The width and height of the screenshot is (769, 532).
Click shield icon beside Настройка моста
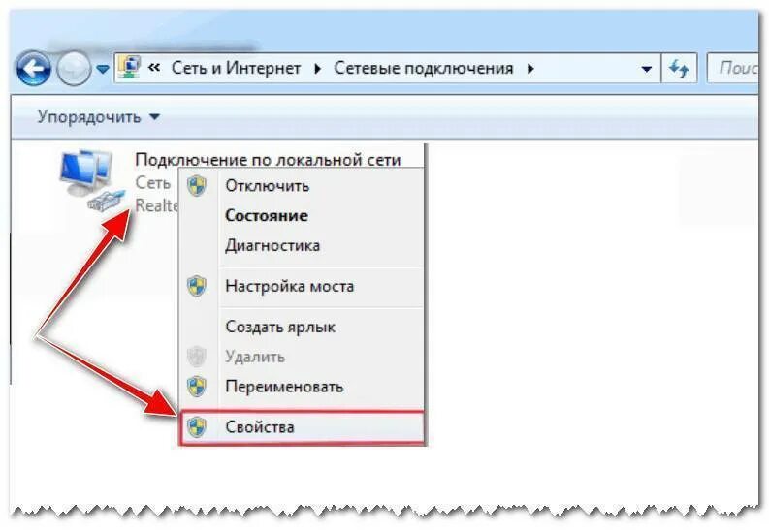pyautogui.click(x=197, y=286)
